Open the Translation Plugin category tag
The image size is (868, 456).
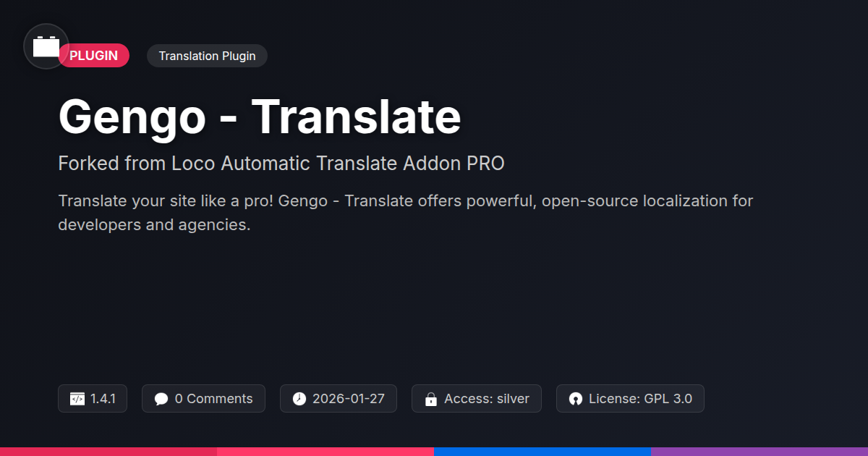(x=207, y=56)
